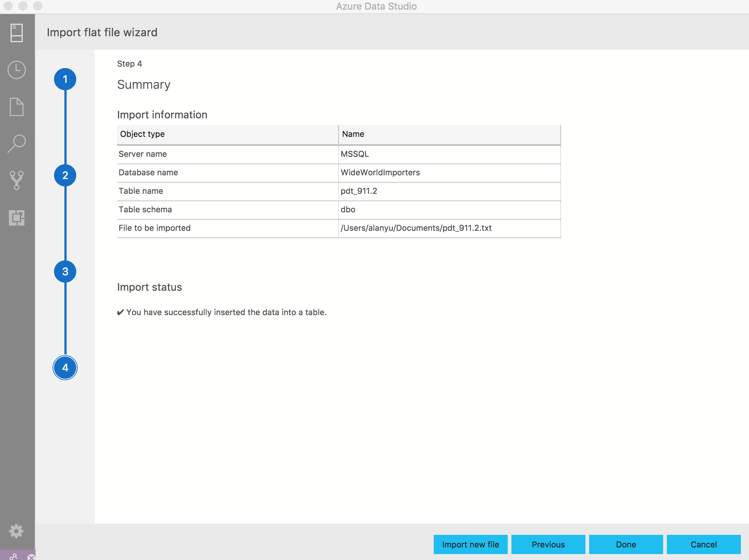Click the file path for pdt_911.2.txt

[416, 227]
